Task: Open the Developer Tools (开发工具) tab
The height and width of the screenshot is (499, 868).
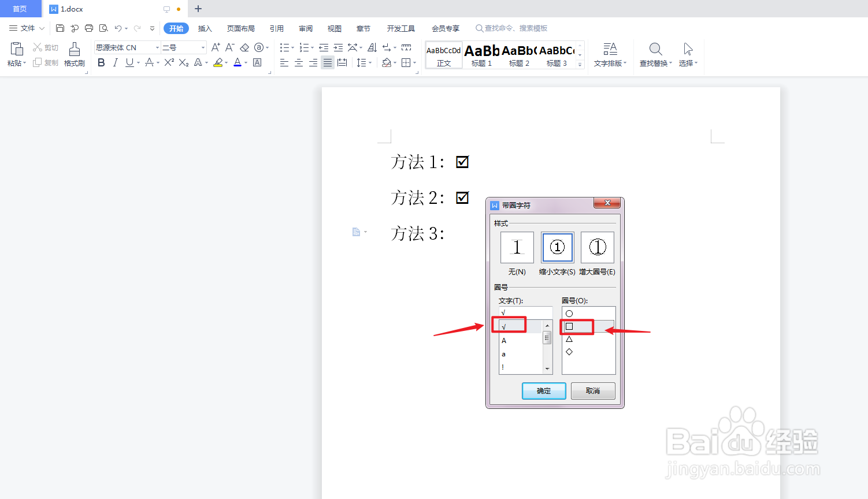Action: 401,28
